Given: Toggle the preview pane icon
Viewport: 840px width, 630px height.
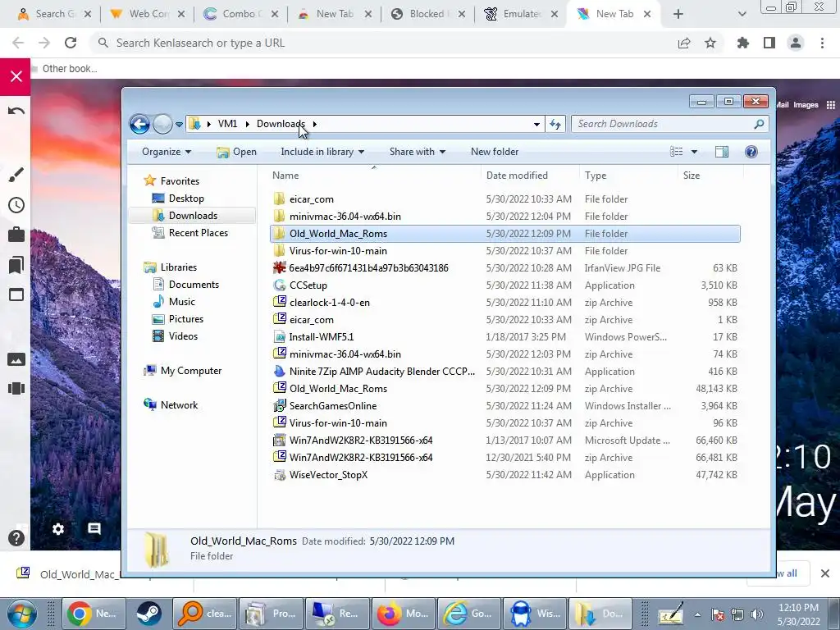Looking at the screenshot, I should pyautogui.click(x=722, y=152).
